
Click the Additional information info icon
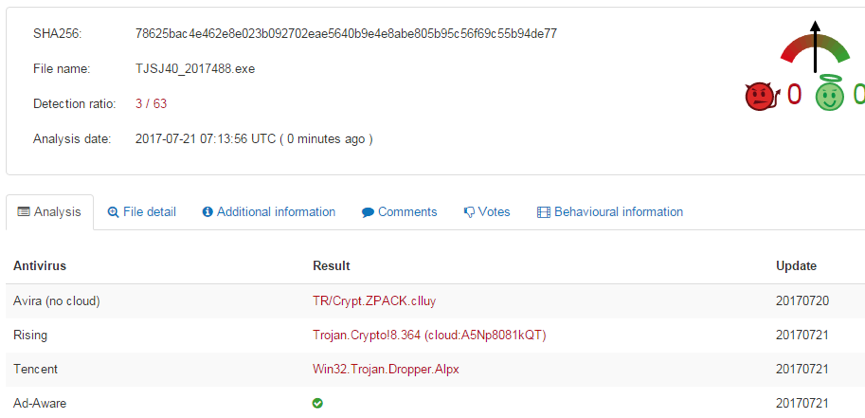click(x=207, y=212)
